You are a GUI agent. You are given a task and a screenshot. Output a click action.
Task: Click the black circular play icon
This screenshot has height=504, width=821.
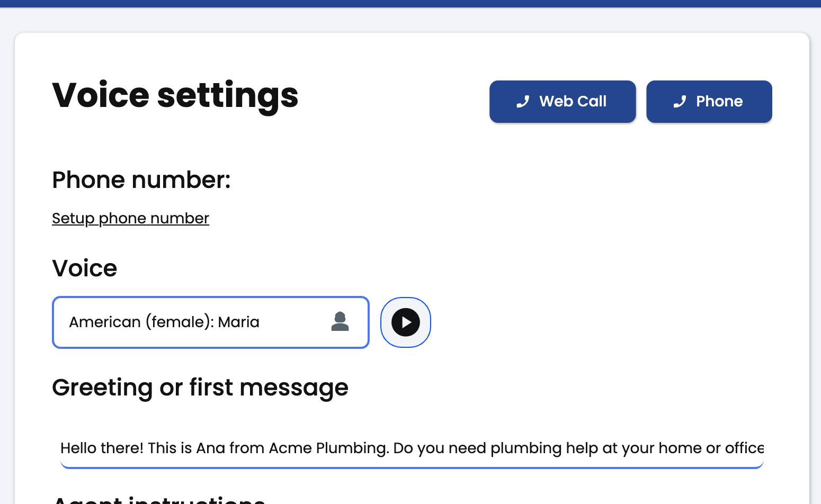405,322
